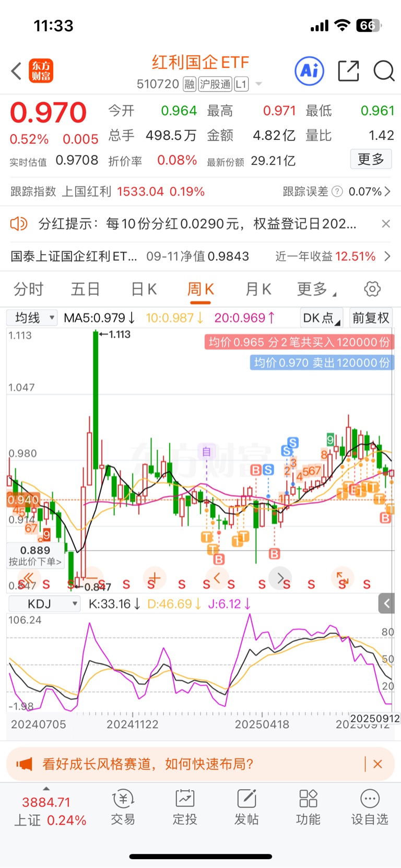Collapse side panel arrow beside KDJ
Viewport: 401px width, 868px height.
click(386, 604)
